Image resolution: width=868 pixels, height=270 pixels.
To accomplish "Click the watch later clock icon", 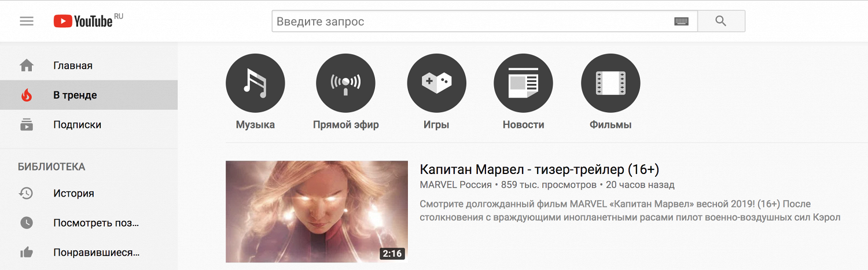I will (27, 223).
